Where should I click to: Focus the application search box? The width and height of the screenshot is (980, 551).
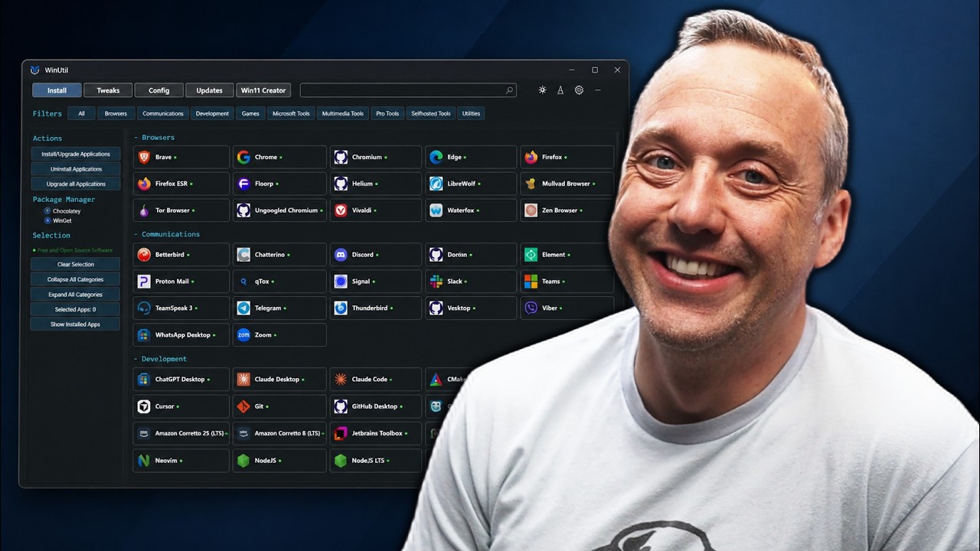pyautogui.click(x=408, y=90)
